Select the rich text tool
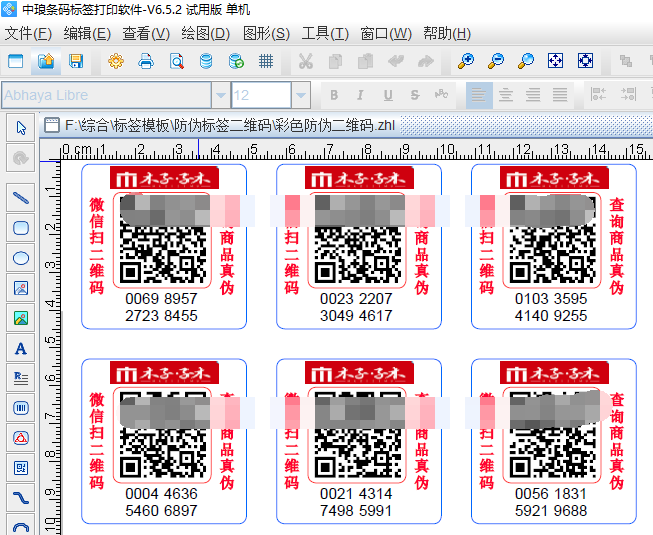Image resolution: width=653 pixels, height=535 pixels. (21, 378)
